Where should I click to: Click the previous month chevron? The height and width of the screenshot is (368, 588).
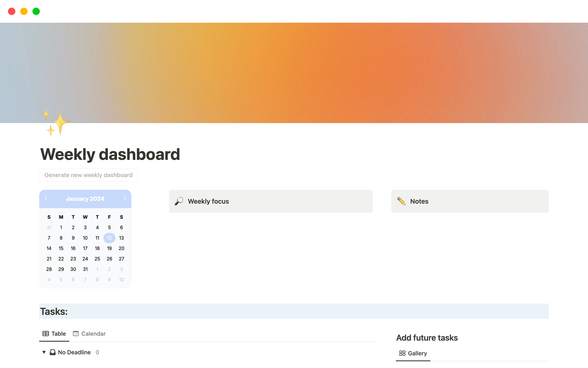pos(46,198)
